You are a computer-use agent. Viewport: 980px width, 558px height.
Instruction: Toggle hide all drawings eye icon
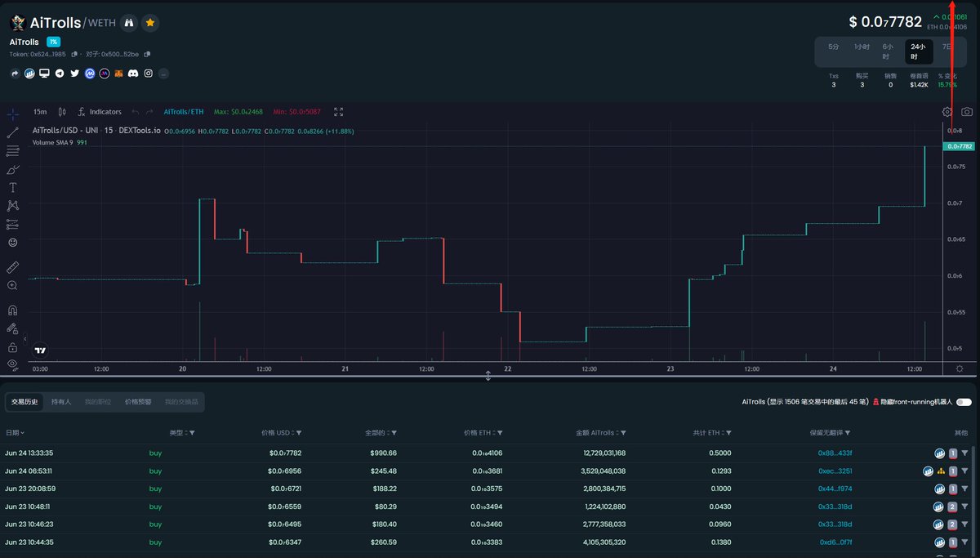click(x=12, y=364)
